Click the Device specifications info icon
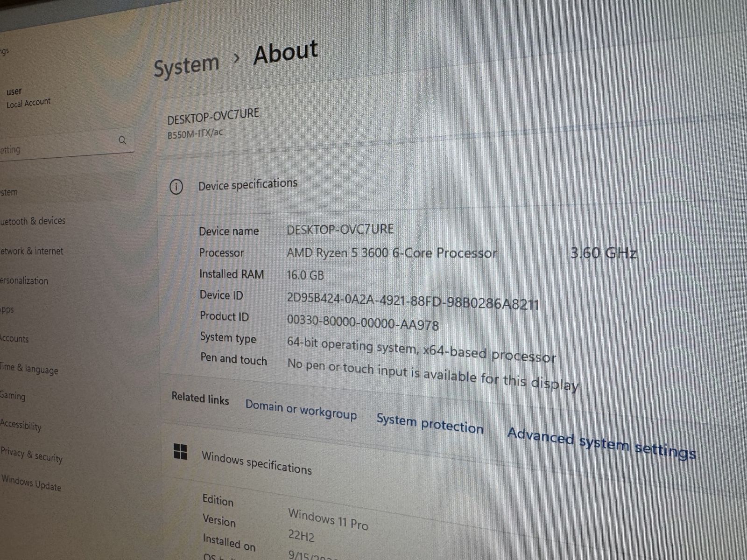Viewport: 747px width, 560px height. pyautogui.click(x=176, y=187)
